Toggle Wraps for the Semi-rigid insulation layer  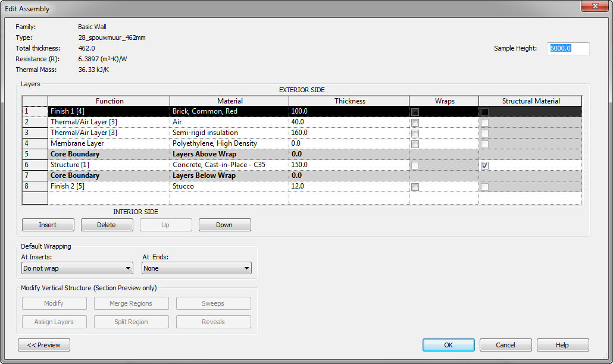[x=415, y=133]
